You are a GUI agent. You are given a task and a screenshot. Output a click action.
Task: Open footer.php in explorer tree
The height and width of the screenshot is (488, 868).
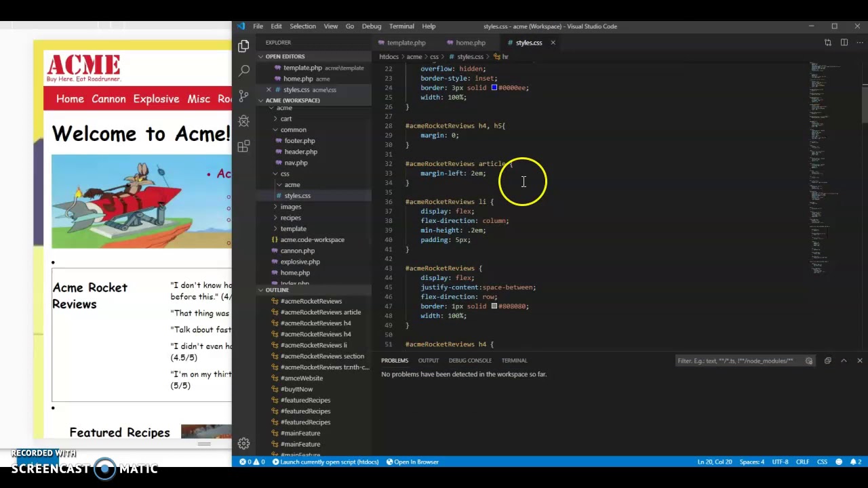click(299, 141)
